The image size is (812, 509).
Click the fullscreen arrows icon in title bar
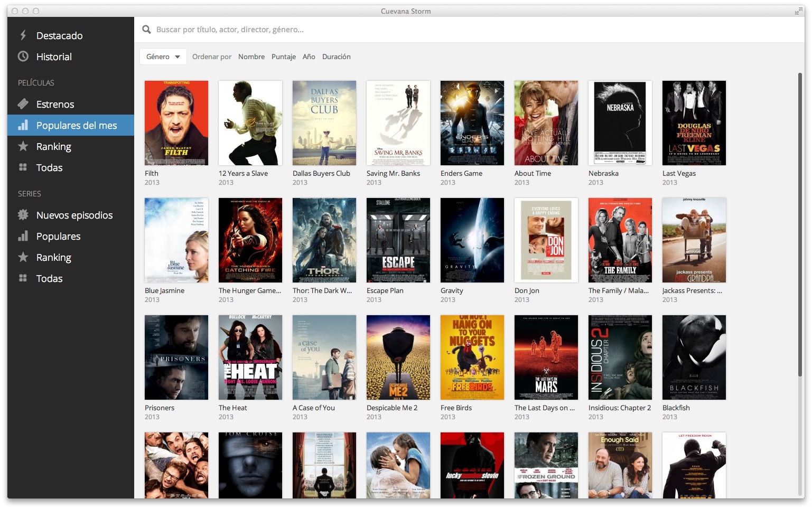click(x=798, y=11)
